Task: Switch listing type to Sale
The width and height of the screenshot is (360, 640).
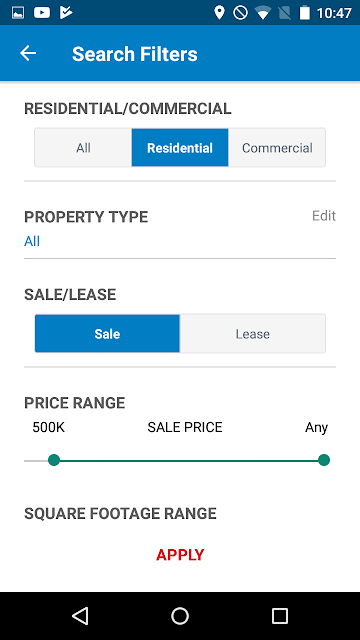Action: click(107, 333)
